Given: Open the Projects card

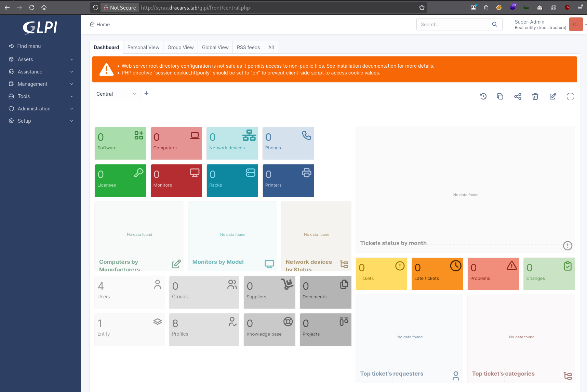Looking at the screenshot, I should pos(326,329).
